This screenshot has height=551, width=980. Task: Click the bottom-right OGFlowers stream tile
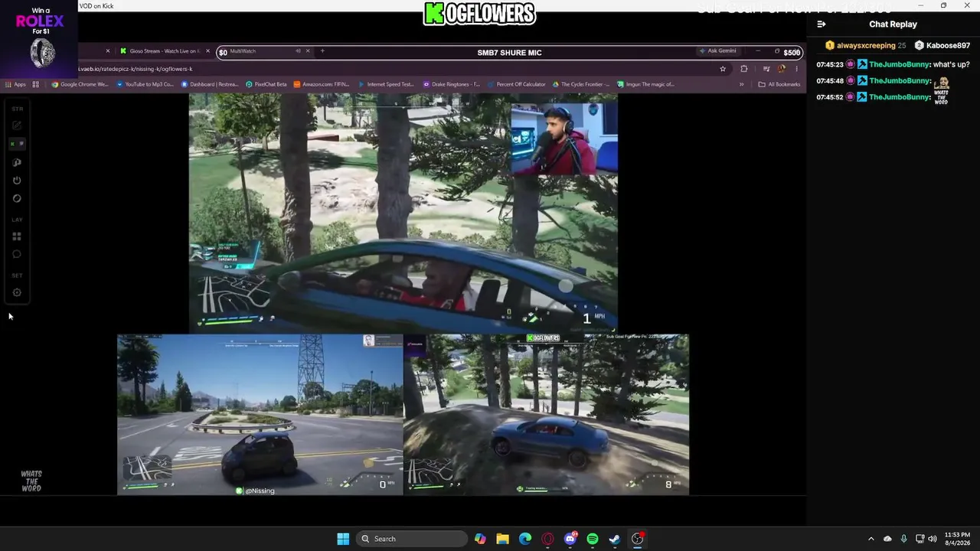pos(546,414)
